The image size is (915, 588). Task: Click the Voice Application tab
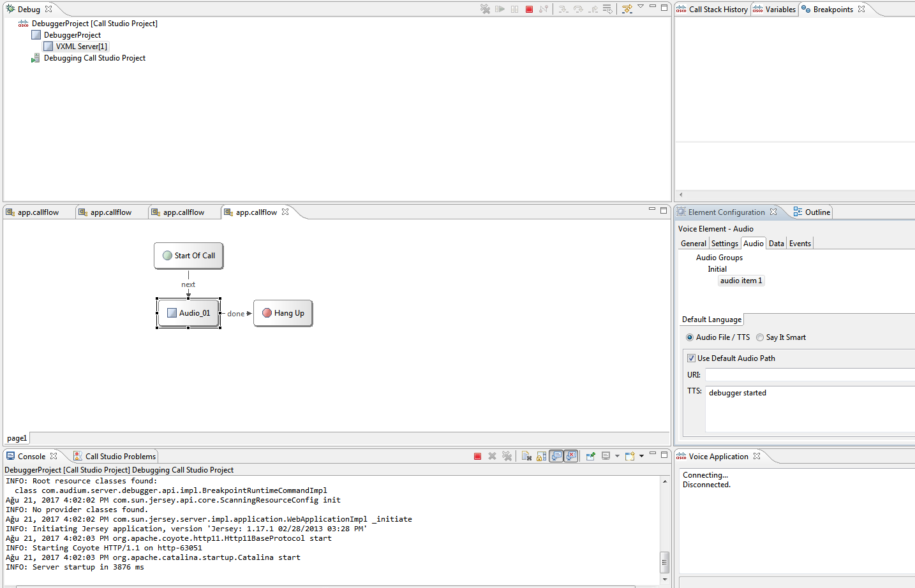(x=718, y=457)
